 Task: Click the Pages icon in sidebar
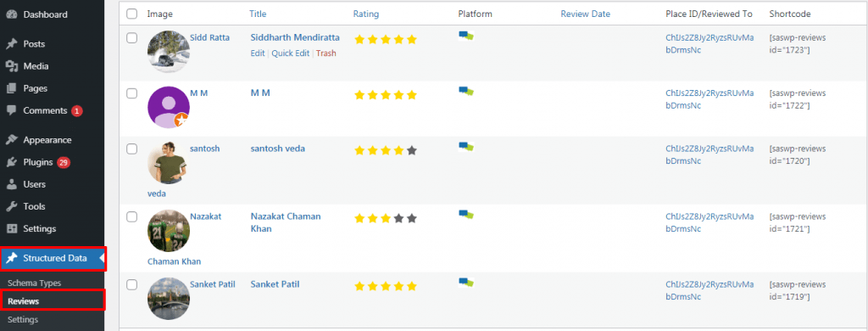[x=11, y=88]
